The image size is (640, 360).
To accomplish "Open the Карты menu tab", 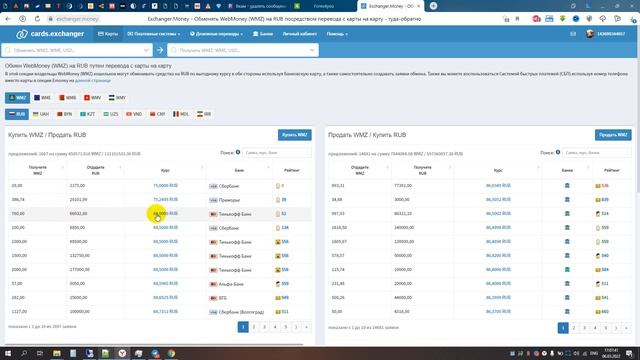I will pyautogui.click(x=108, y=34).
